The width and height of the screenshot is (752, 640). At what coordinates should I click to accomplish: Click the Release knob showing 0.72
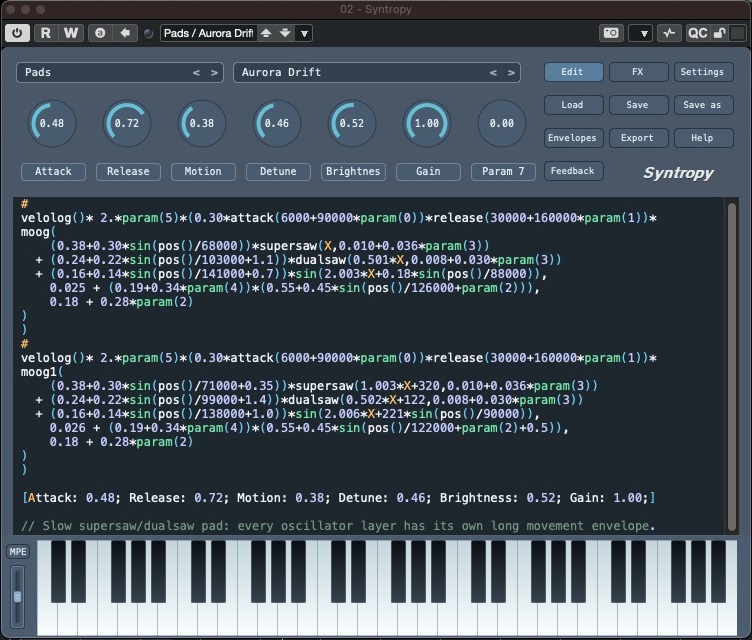pyautogui.click(x=127, y=123)
